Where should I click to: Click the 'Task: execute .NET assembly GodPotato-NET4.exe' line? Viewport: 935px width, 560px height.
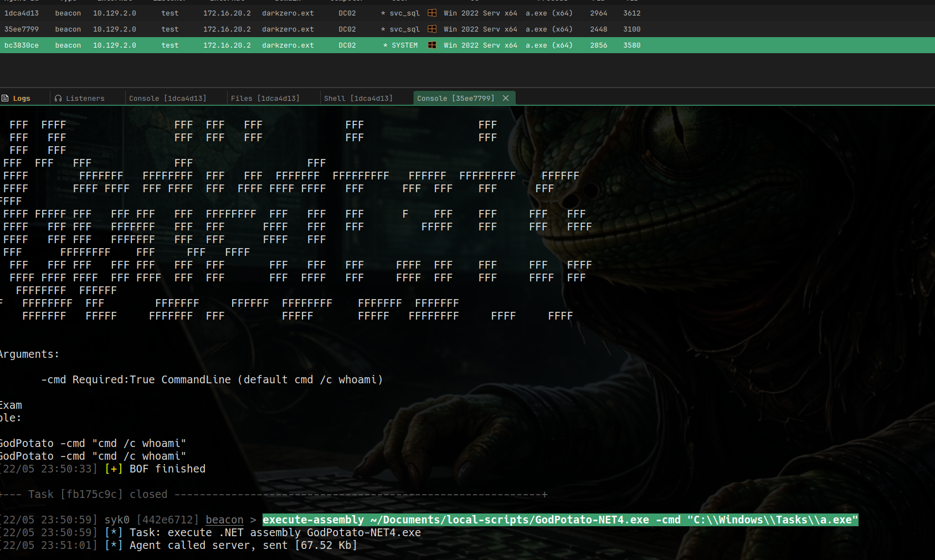pyautogui.click(x=275, y=533)
